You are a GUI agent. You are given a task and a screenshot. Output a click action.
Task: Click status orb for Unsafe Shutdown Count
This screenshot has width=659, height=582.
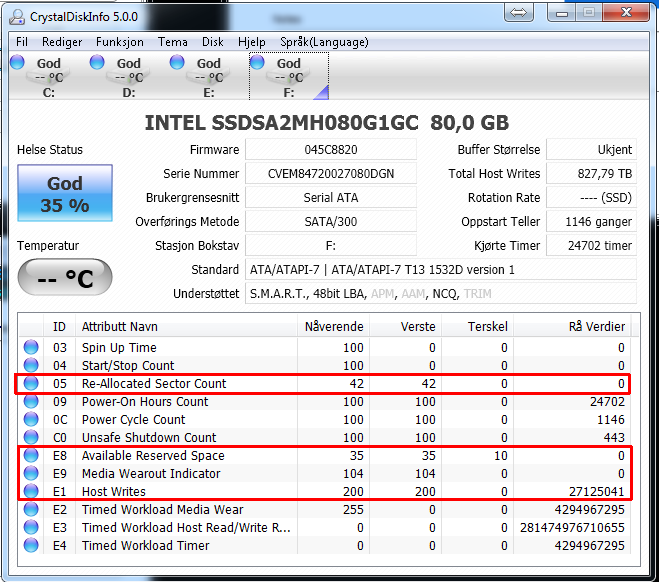pos(31,437)
